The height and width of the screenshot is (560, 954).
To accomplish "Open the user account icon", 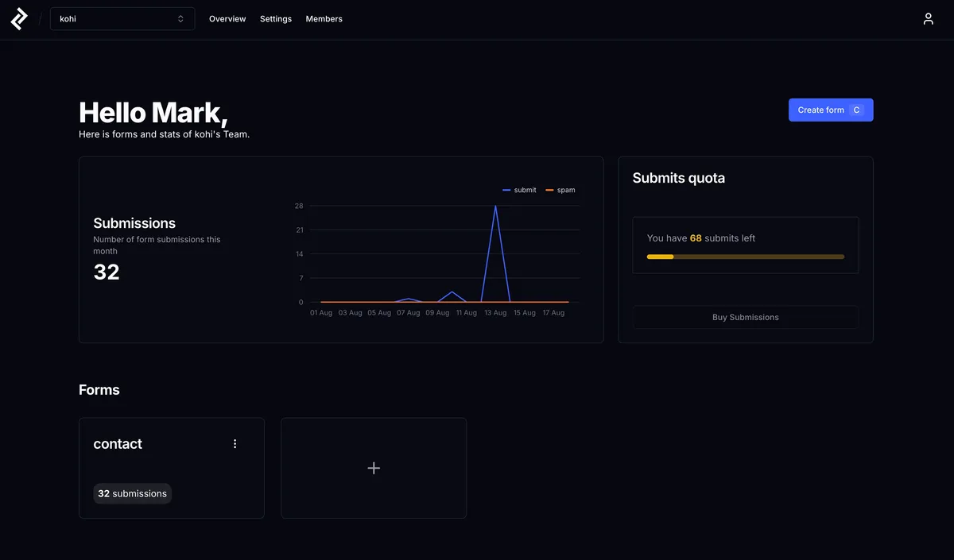I will 928,17.
